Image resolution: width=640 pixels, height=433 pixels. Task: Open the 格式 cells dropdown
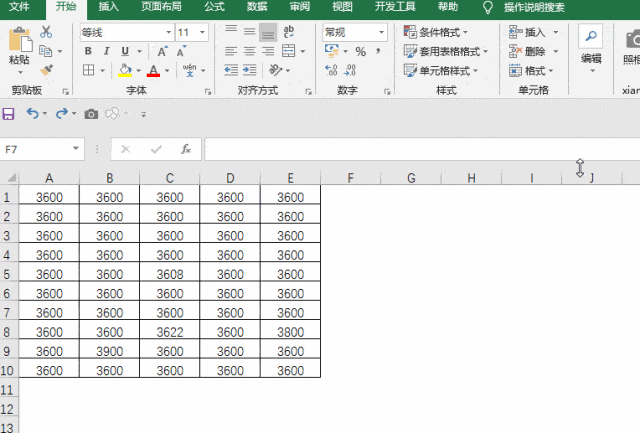531,71
